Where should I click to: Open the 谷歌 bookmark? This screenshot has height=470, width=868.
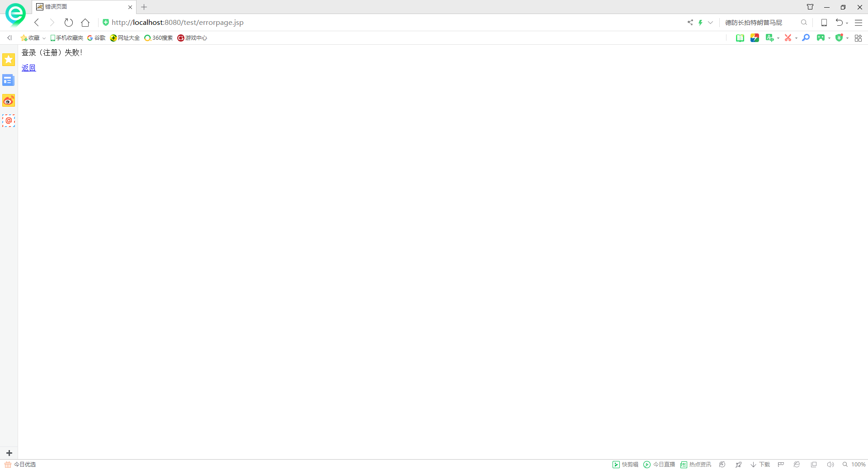click(x=96, y=38)
